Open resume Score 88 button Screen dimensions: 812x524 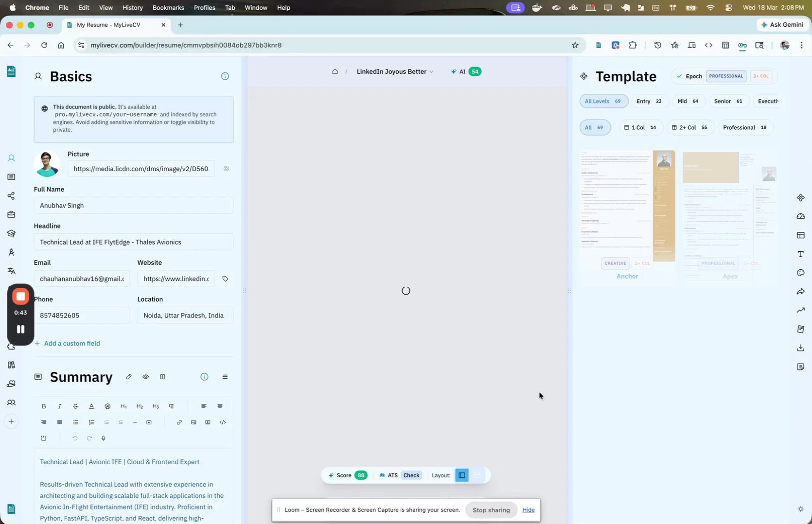[348, 475]
